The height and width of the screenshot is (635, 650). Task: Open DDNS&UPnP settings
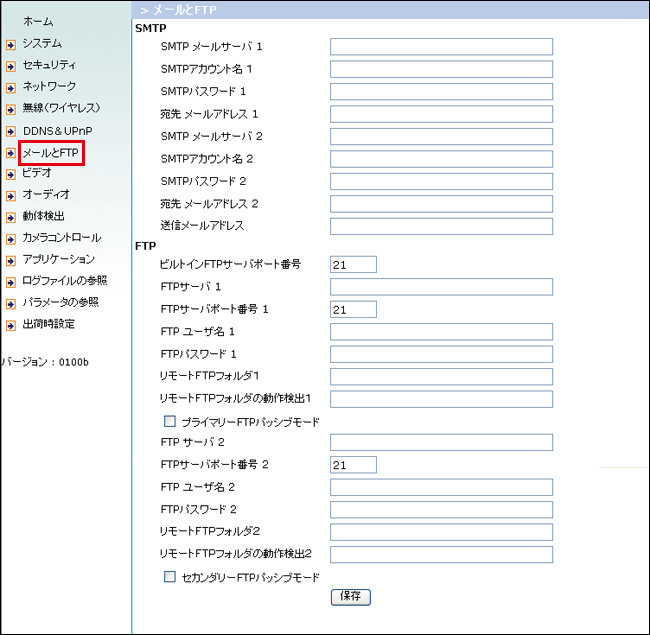[x=58, y=131]
